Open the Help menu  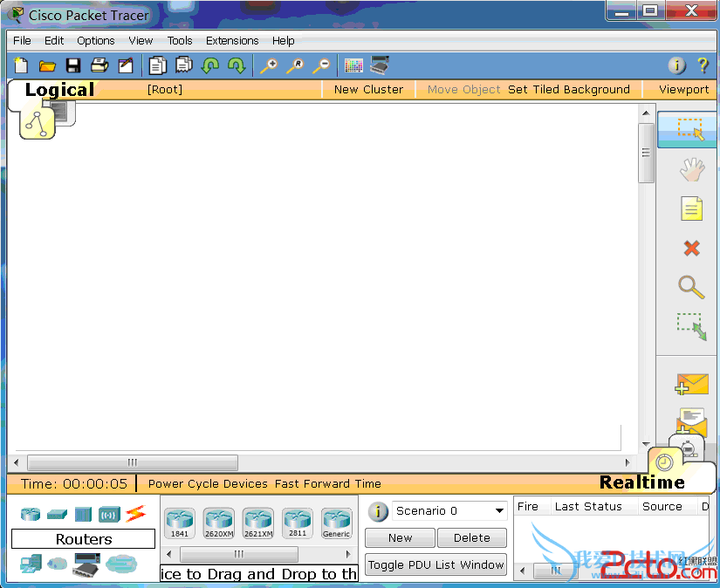click(283, 40)
